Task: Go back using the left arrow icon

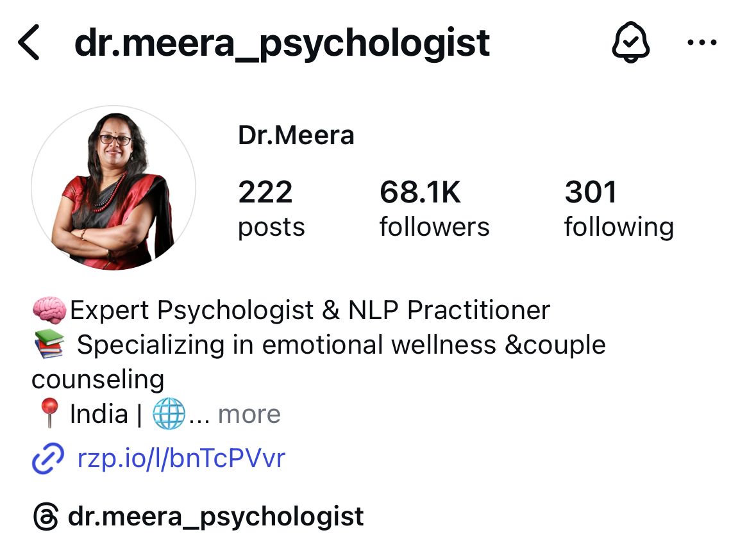Action: coord(28,42)
